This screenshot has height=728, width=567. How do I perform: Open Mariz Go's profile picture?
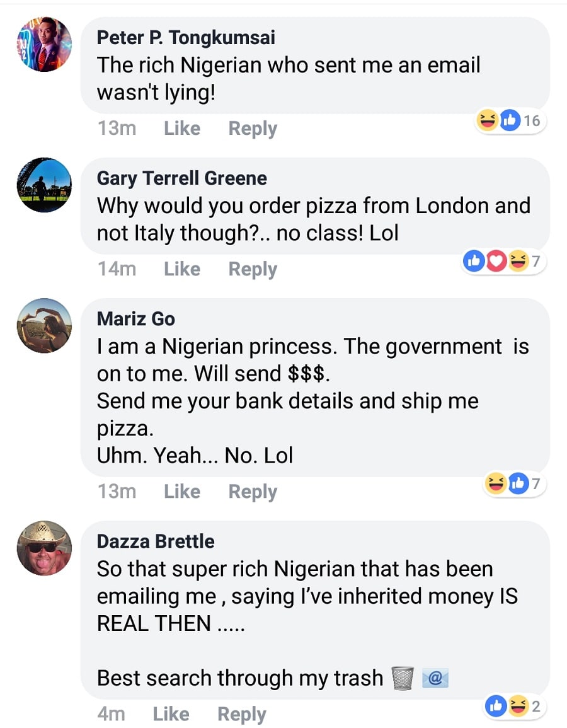coord(43,325)
